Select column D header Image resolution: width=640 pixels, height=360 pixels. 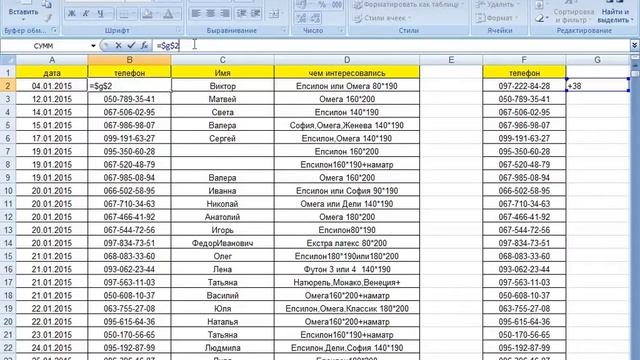coord(347,60)
